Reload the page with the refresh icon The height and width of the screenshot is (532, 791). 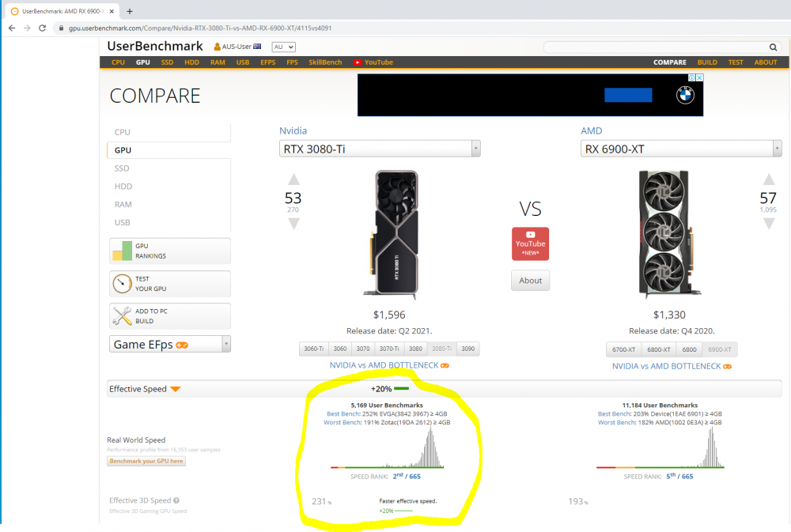click(x=43, y=28)
